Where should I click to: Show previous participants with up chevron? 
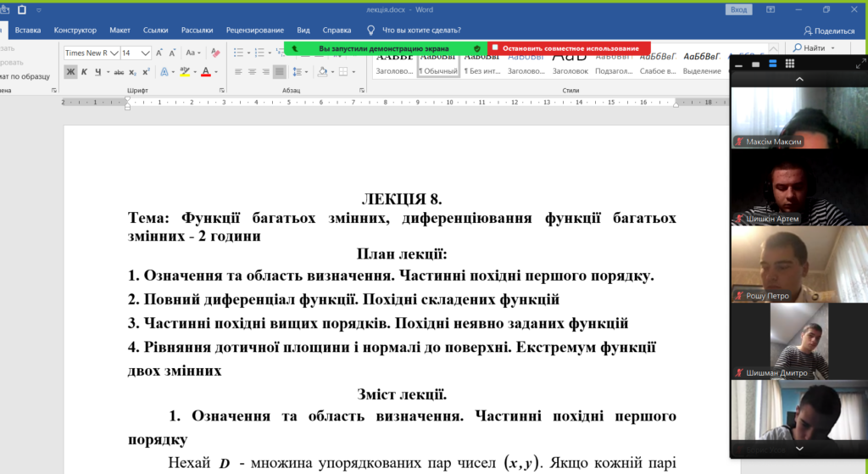[x=799, y=79]
